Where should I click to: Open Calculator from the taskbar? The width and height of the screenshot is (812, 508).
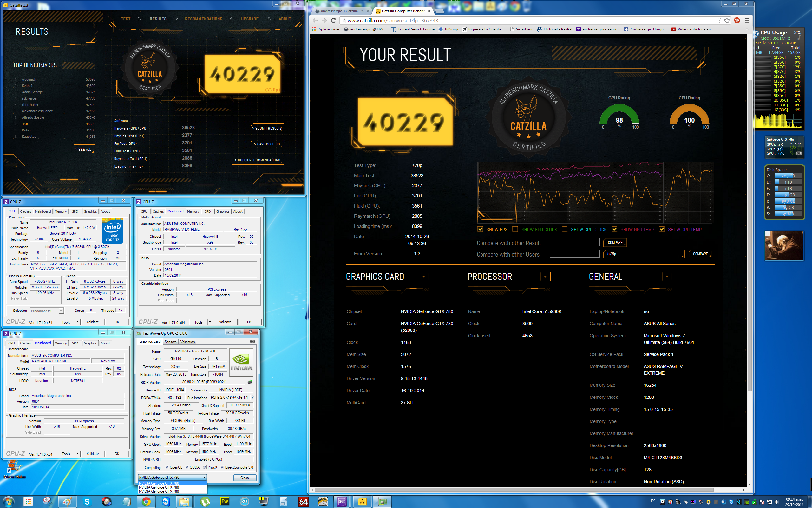click(x=284, y=502)
